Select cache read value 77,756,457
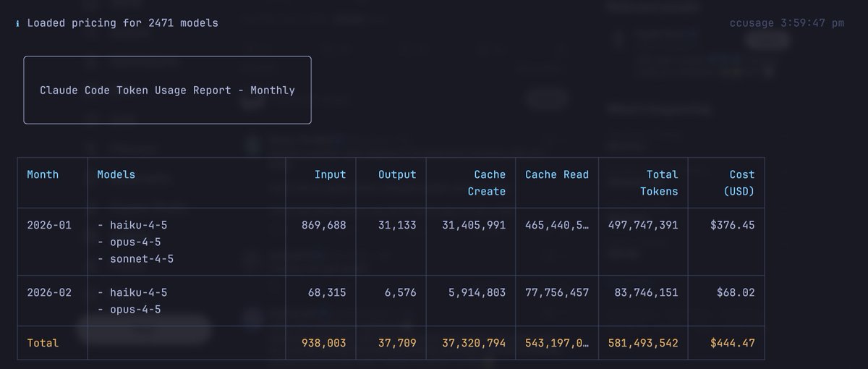Viewport: 868px width, 369px height. click(557, 292)
